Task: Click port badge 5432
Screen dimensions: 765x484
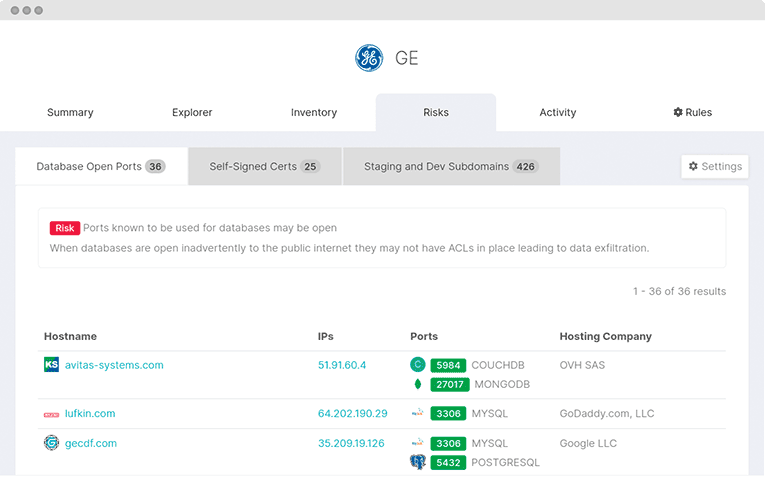Action: click(448, 463)
